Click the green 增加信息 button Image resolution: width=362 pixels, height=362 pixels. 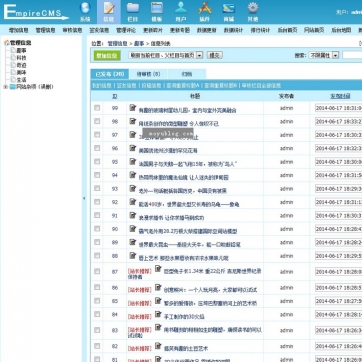[x=107, y=56]
